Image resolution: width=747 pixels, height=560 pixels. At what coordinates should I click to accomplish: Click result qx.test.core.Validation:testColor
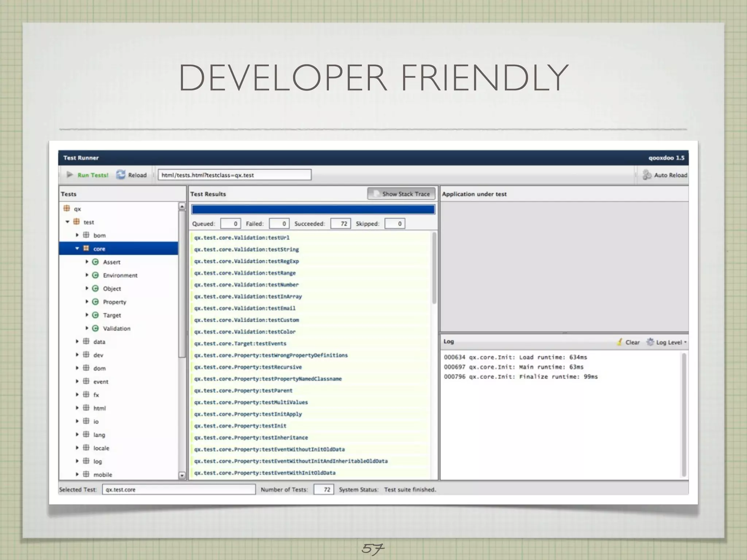[245, 332]
